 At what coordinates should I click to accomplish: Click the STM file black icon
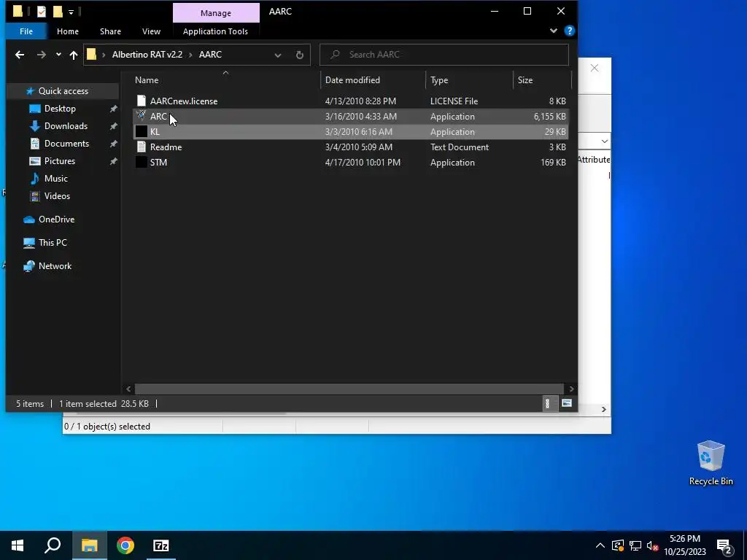(141, 162)
